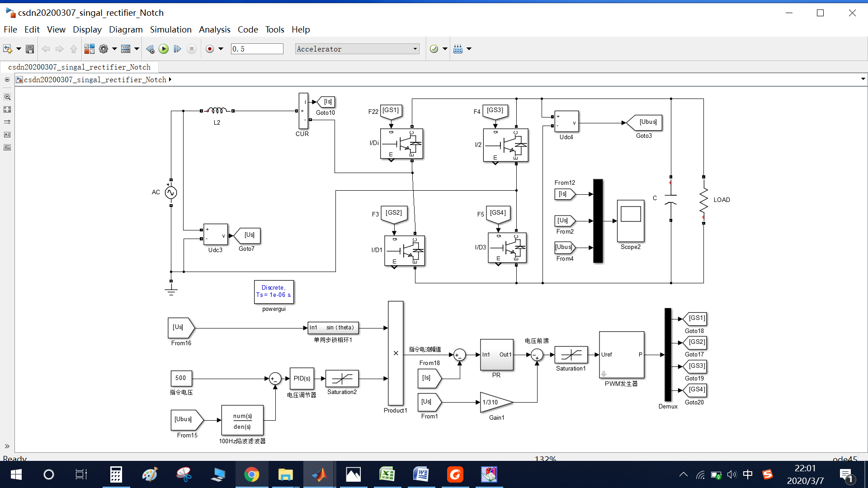The image size is (868, 488).
Task: Open the Simulation menu
Action: [x=170, y=29]
